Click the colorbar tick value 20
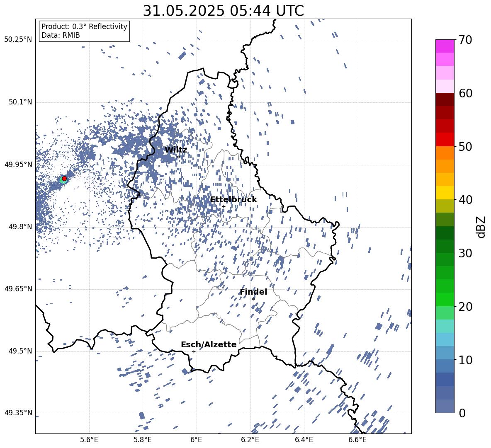491x448 pixels. click(465, 307)
